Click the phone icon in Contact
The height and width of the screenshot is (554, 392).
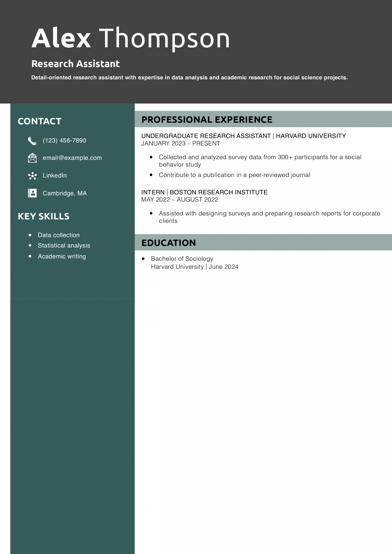pos(32,141)
